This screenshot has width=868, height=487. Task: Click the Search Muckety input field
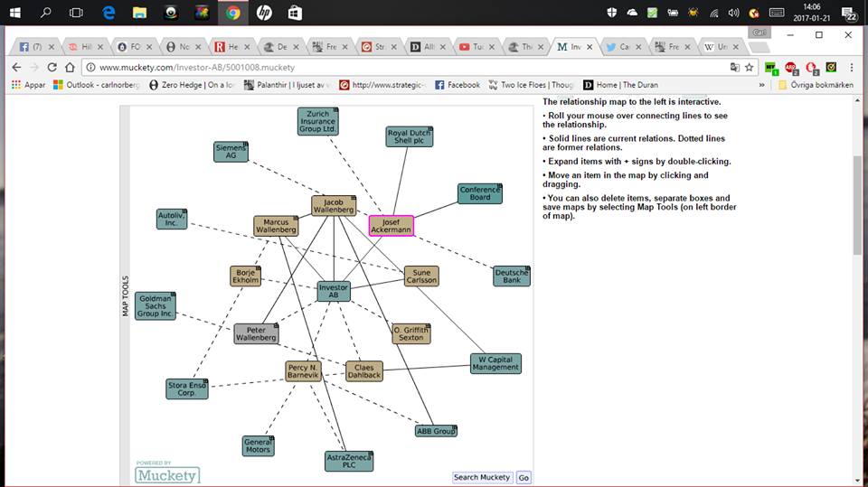(482, 477)
